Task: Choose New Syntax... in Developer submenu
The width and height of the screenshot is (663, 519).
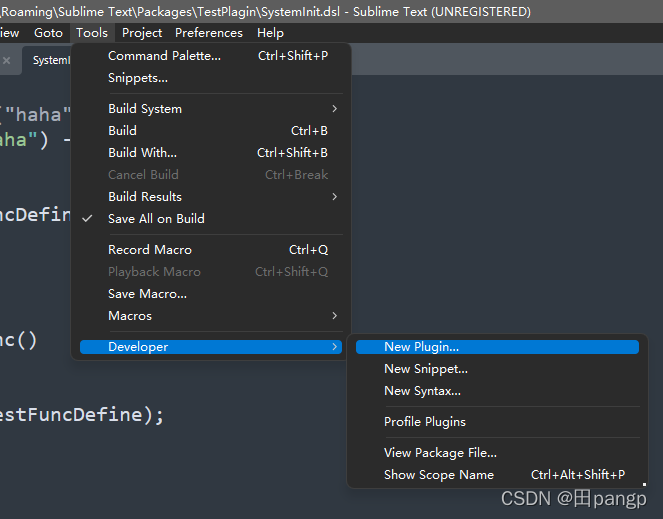Action: [x=497, y=391]
